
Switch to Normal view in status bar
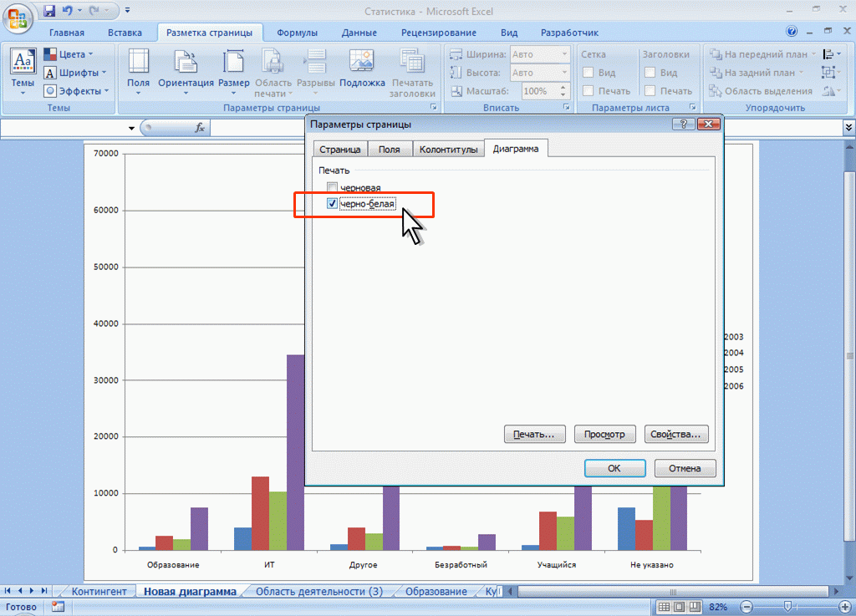tap(664, 607)
